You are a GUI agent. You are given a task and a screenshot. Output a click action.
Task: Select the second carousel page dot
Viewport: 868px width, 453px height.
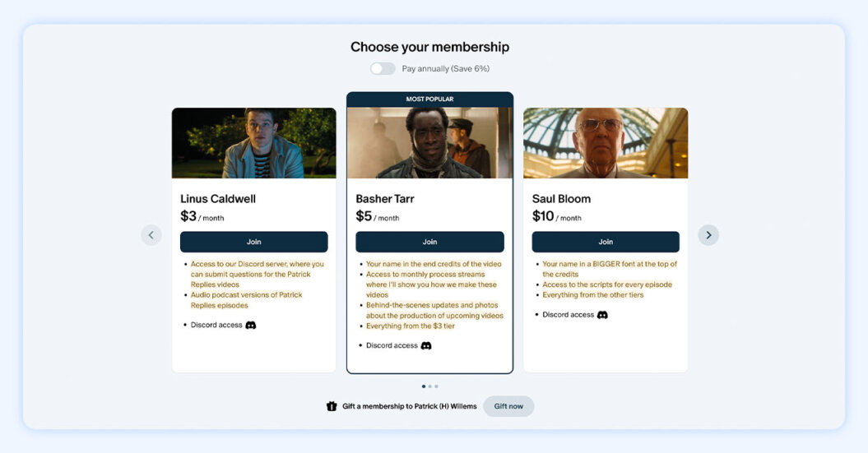(429, 386)
